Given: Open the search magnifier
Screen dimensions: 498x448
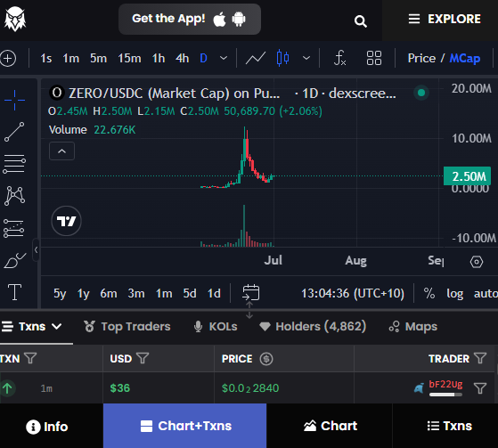Looking at the screenshot, I should point(361,21).
